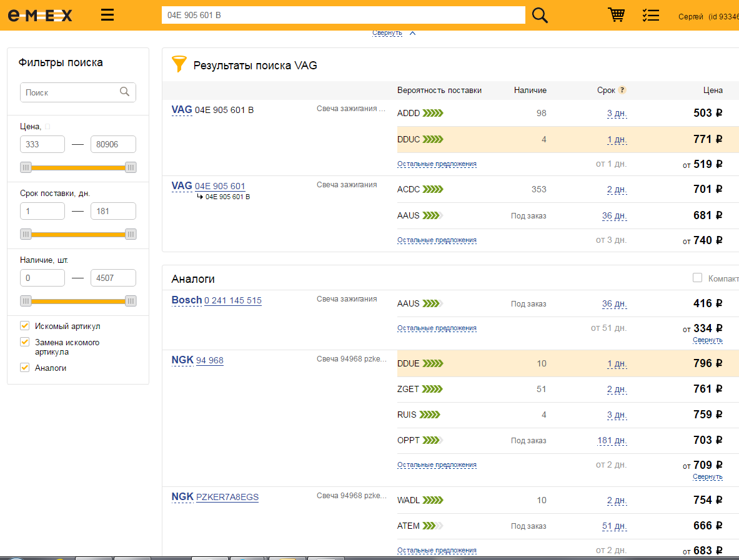
Task: Click the 3 дн. delivery term for ADDD
Action: click(617, 114)
